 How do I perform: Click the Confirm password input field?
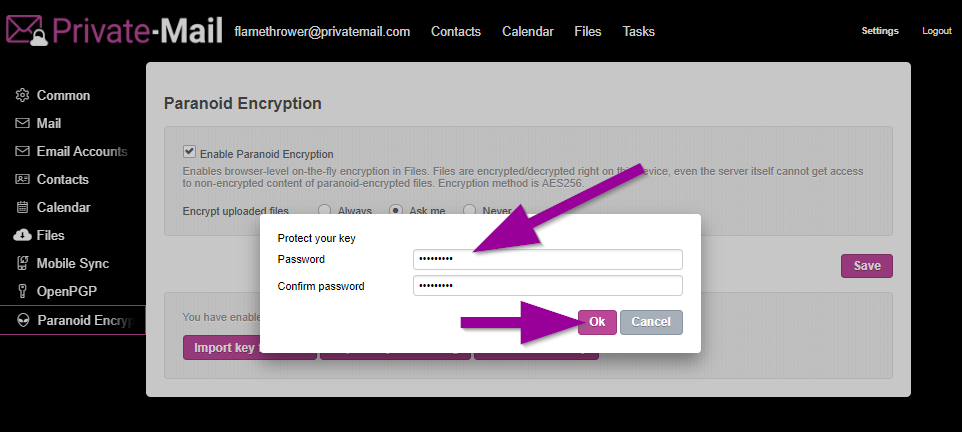click(x=547, y=286)
